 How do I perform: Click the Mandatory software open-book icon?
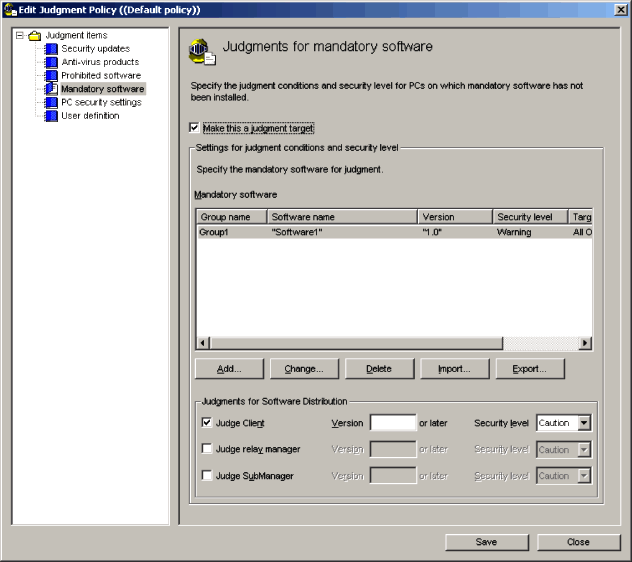(51, 89)
